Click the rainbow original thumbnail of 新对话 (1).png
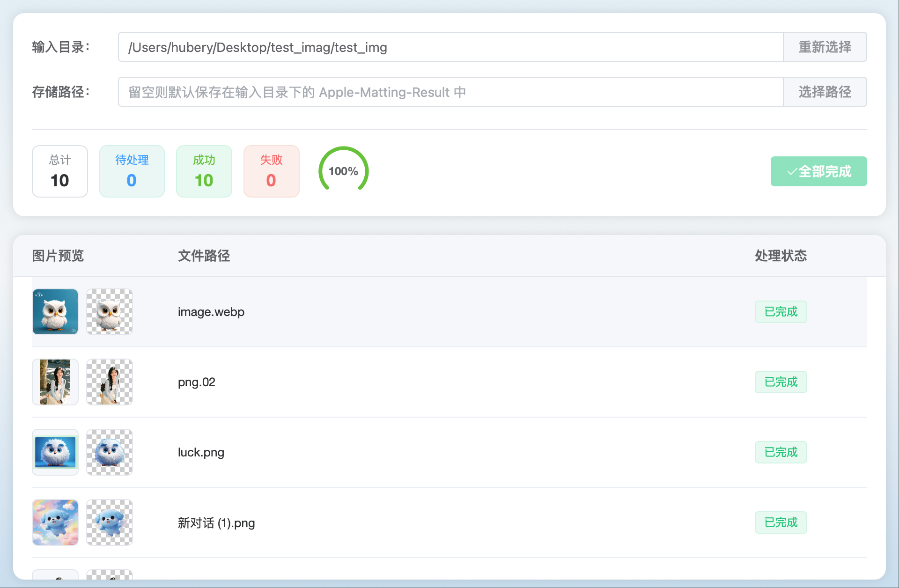The width and height of the screenshot is (899, 588). (x=55, y=522)
